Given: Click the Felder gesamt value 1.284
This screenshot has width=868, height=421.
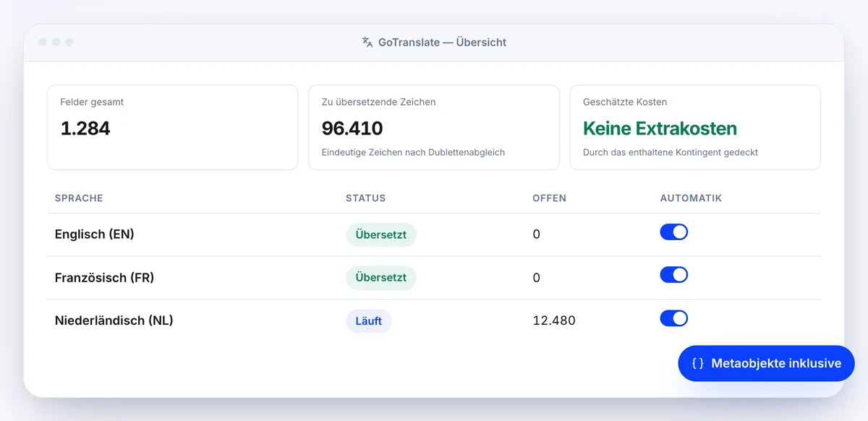Looking at the screenshot, I should (x=85, y=129).
